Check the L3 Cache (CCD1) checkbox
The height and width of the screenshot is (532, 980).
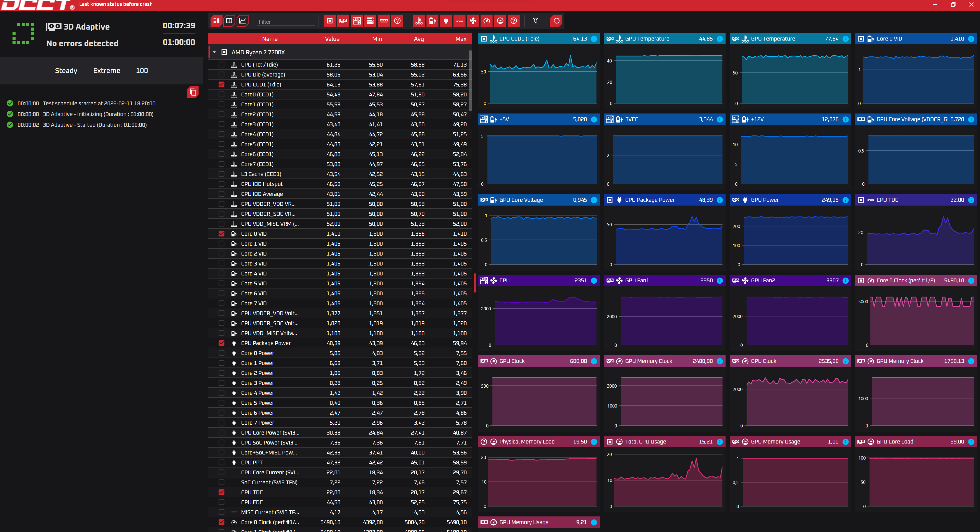pos(222,174)
